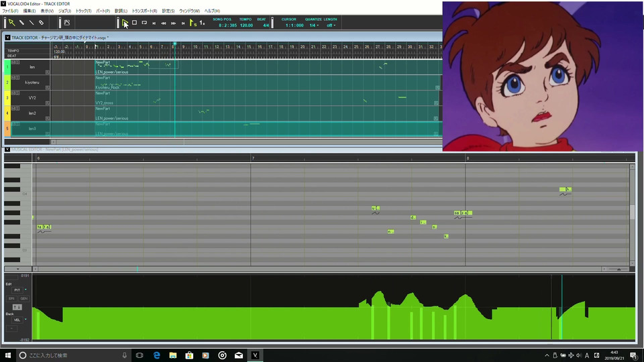The image size is (644, 362).
Task: Select the VY2 track name
Action: click(x=32, y=98)
